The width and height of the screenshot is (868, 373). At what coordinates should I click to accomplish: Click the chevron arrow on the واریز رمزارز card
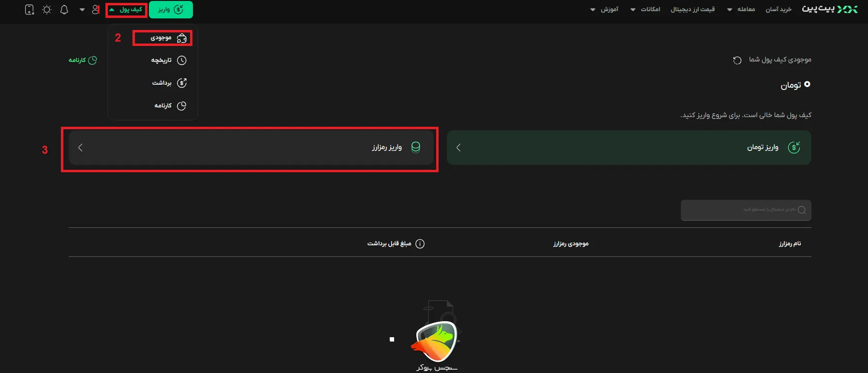(80, 148)
